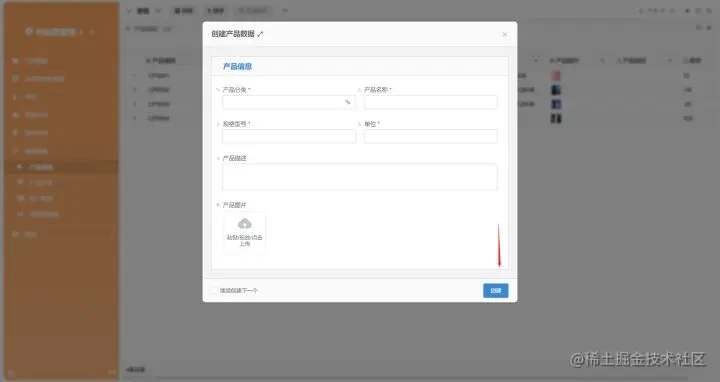Tick the 继续创建下一个 checkbox
The image size is (720, 382).
[214, 291]
